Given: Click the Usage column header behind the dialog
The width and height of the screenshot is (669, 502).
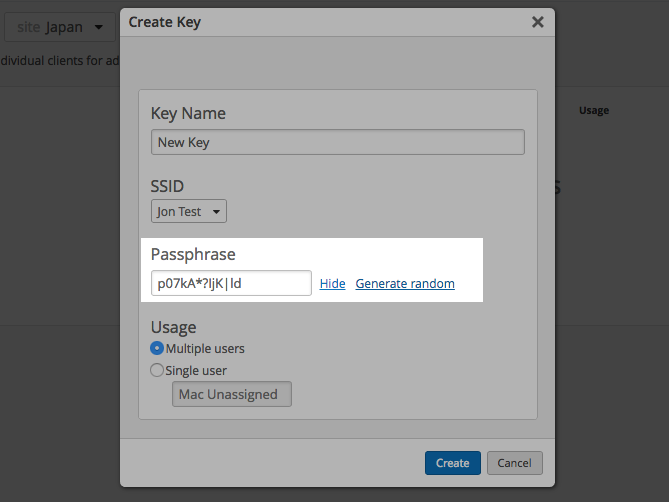Looking at the screenshot, I should [x=593, y=111].
